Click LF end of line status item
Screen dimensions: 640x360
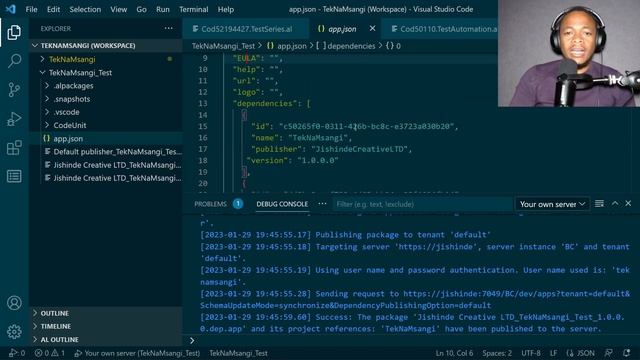553,353
